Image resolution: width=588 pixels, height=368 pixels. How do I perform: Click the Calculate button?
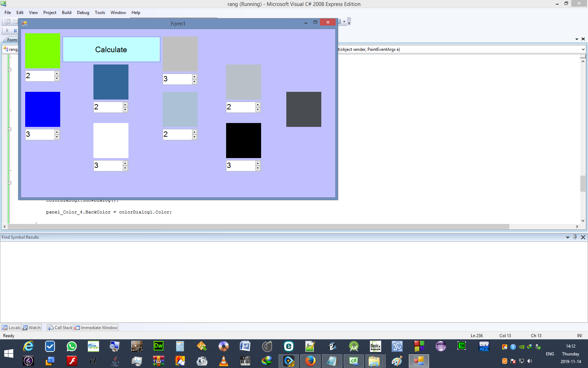point(111,49)
